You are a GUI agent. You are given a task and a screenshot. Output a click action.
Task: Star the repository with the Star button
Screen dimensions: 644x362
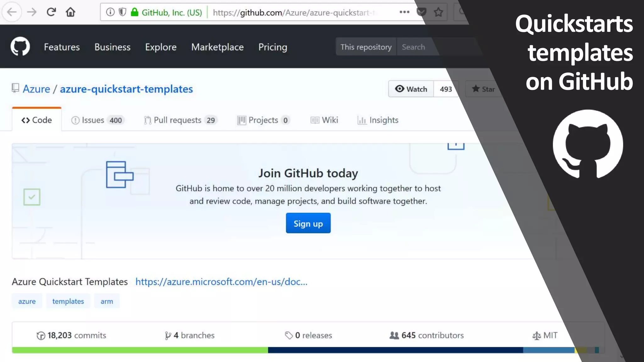[x=484, y=89]
